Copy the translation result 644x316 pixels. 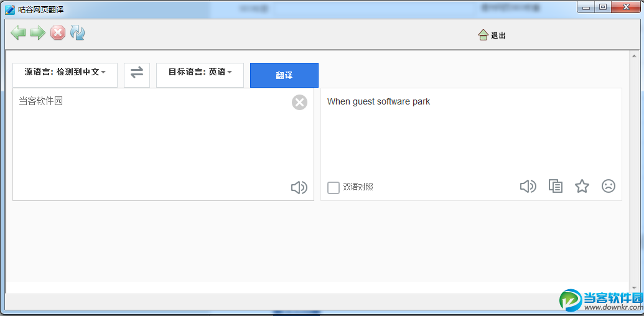pyautogui.click(x=555, y=187)
